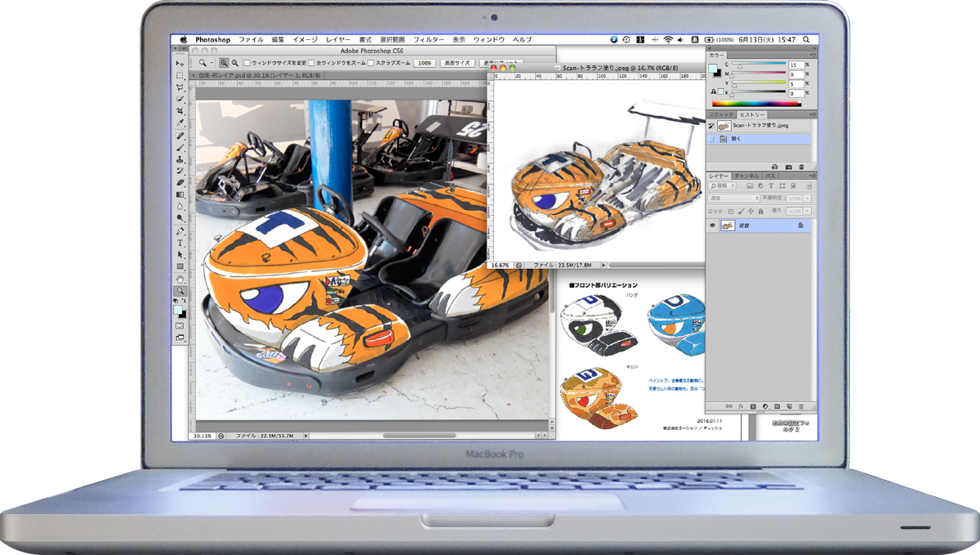Screen dimensions: 980x555
Task: Select the Brush tool
Action: coord(180,147)
